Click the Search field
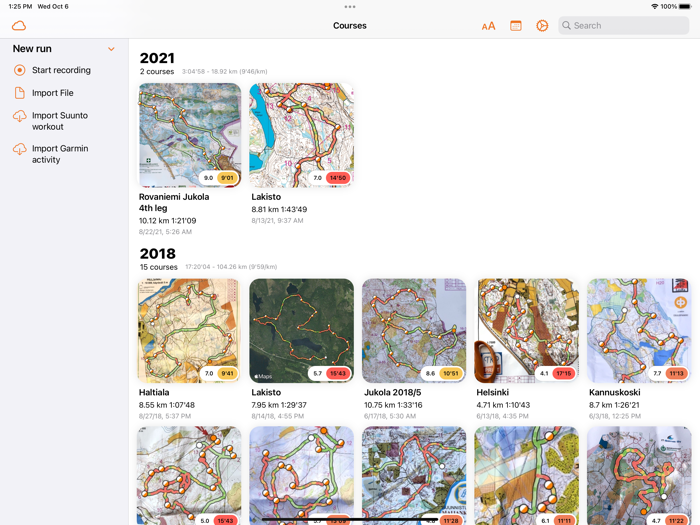700x525 pixels. (x=624, y=25)
